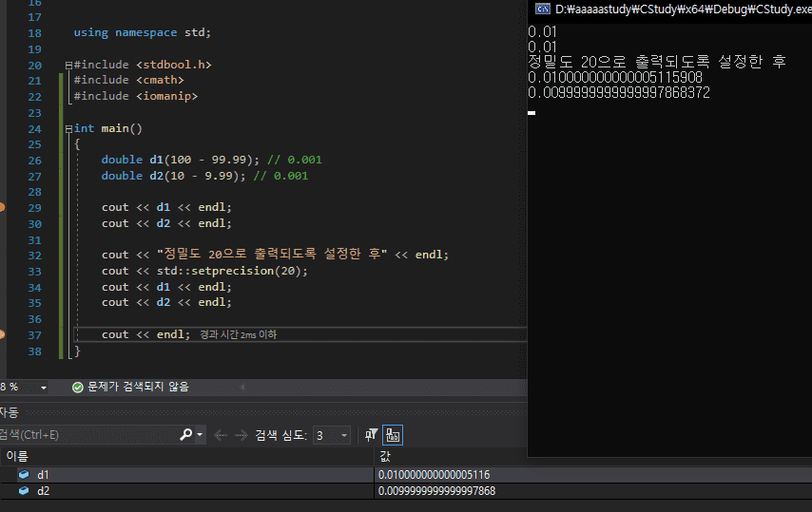
Task: Click the cube variable icon for d2
Action: pyautogui.click(x=24, y=490)
